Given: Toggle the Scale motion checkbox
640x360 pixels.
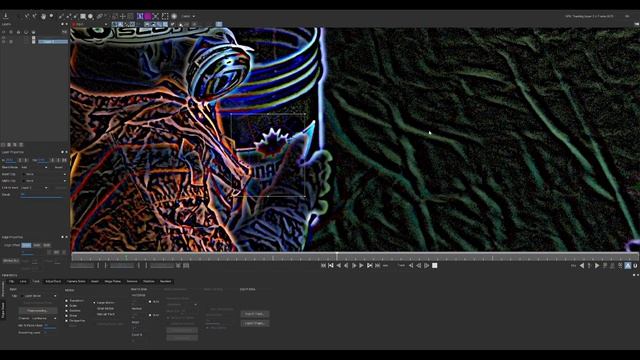Looking at the screenshot, I should coord(67,306).
